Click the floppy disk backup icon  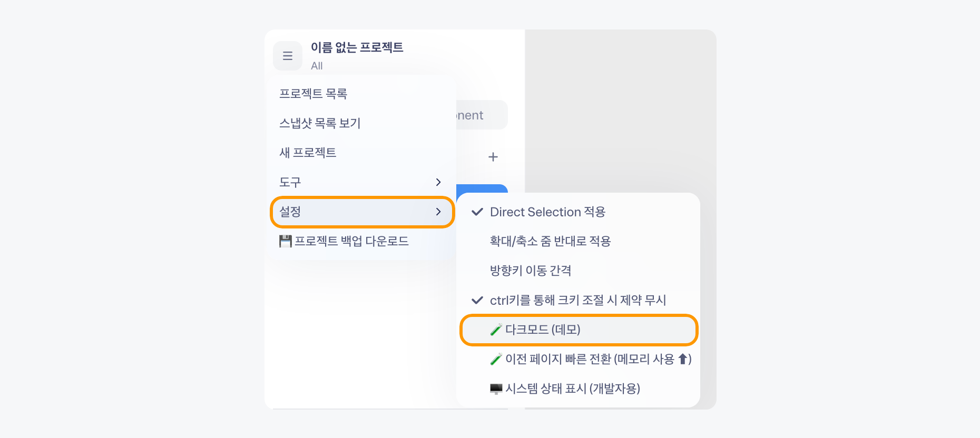tap(286, 241)
